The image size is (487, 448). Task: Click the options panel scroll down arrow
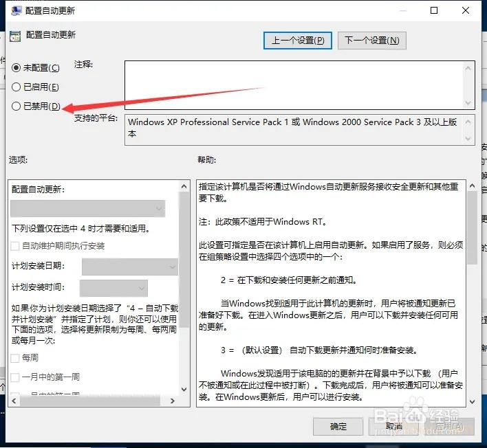pos(184,390)
